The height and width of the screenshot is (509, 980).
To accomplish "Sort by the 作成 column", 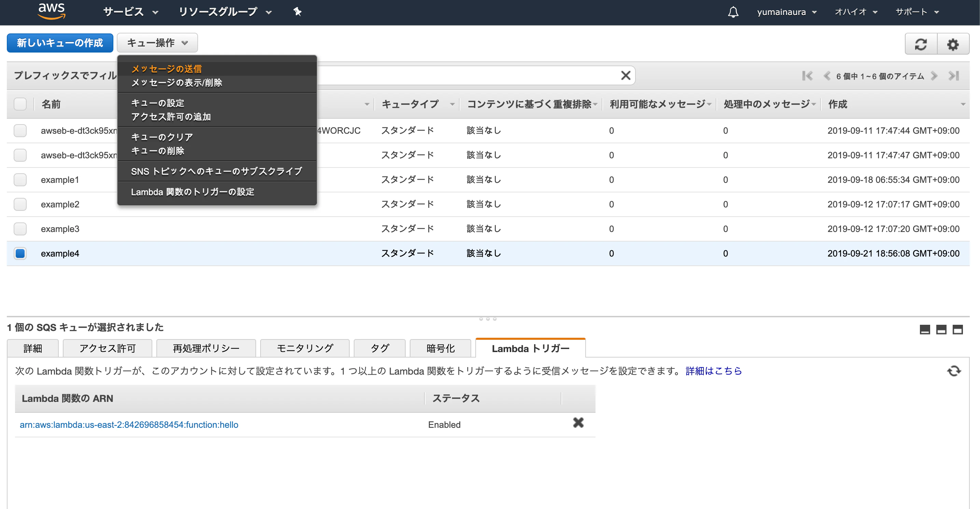I will tap(896, 104).
